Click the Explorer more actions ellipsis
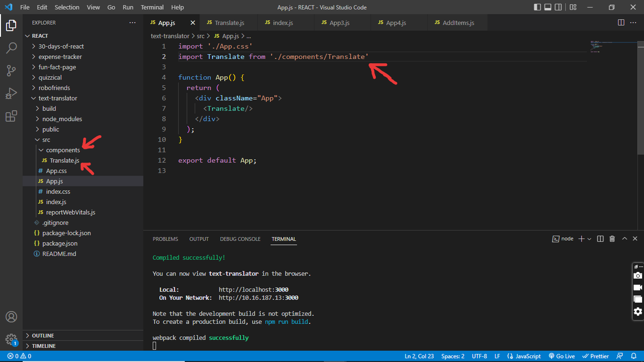Viewport: 644px width, 362px height. pyautogui.click(x=132, y=23)
